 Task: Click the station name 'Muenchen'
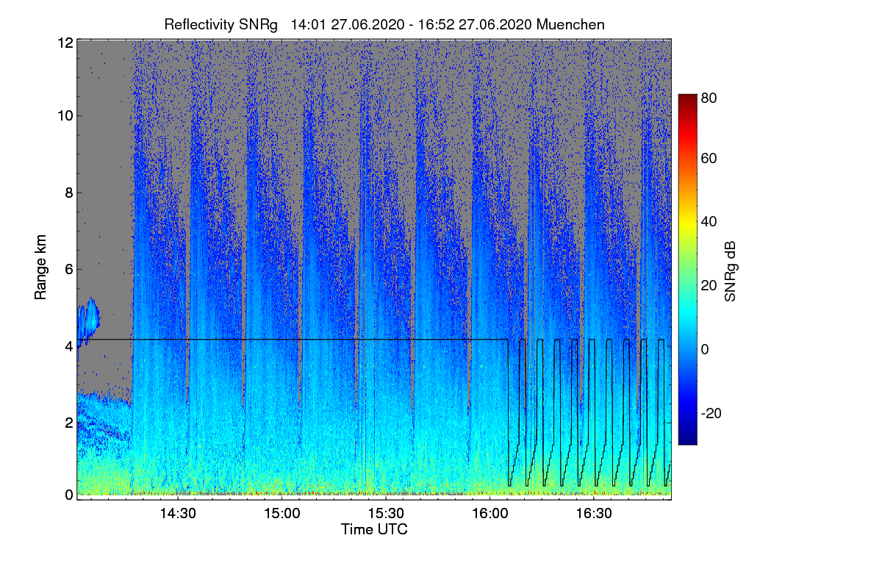click(x=571, y=24)
